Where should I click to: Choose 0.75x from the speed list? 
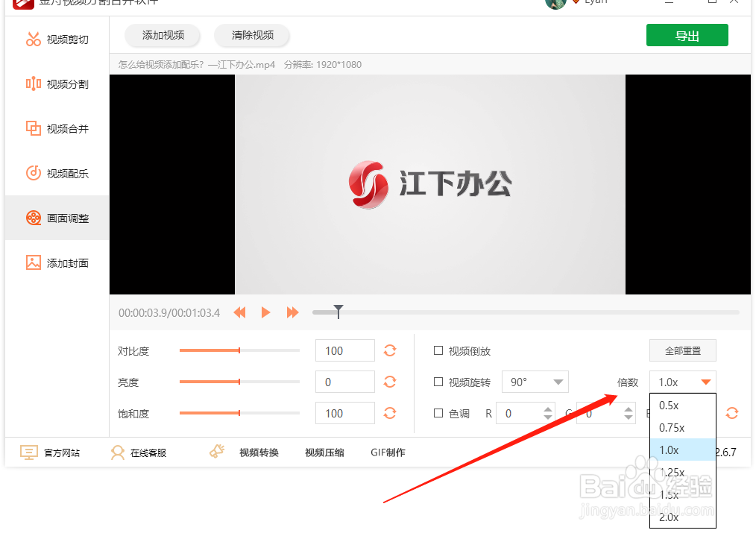(683, 428)
